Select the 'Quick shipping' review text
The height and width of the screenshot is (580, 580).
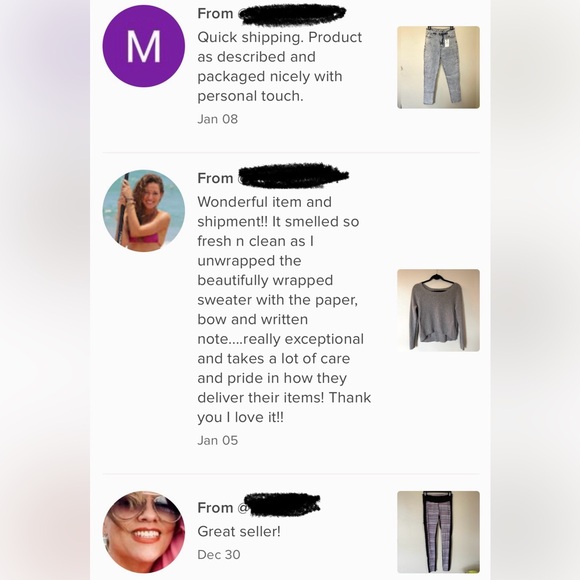coord(280,67)
